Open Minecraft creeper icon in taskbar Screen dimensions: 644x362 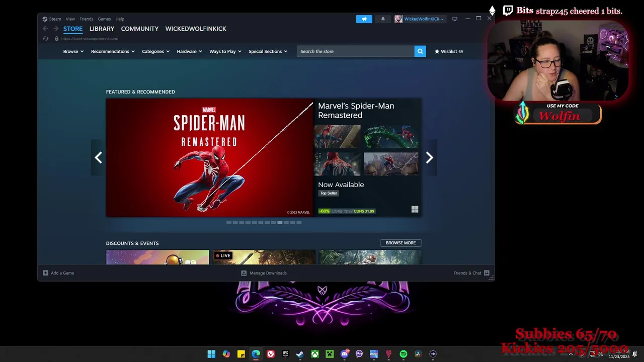[x=330, y=354]
